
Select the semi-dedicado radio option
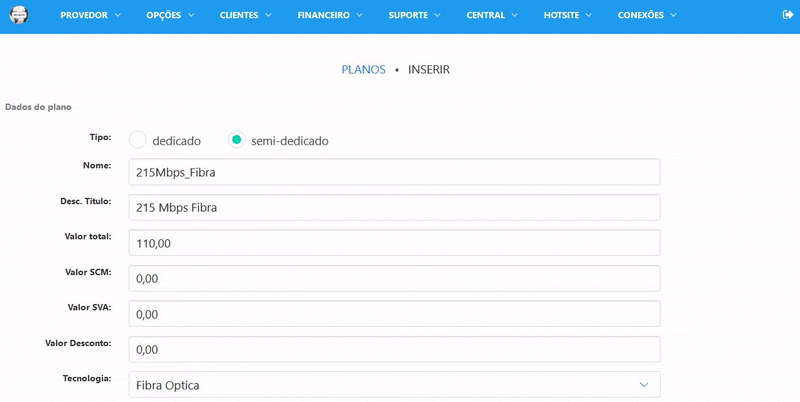click(237, 140)
